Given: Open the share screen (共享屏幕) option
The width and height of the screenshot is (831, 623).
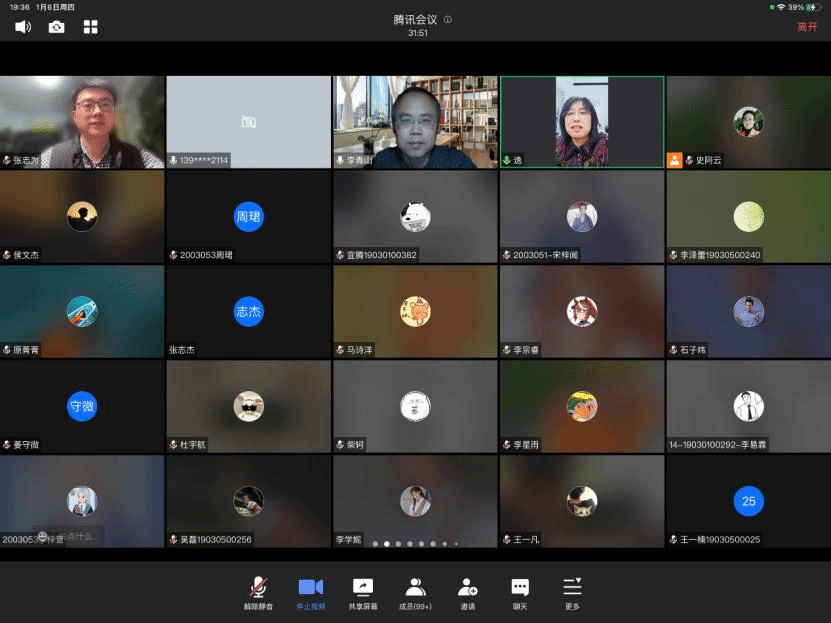Looking at the screenshot, I should tap(363, 592).
